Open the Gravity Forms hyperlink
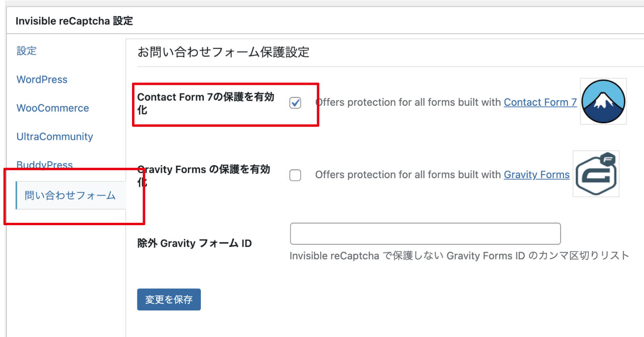This screenshot has height=337, width=644. (537, 175)
